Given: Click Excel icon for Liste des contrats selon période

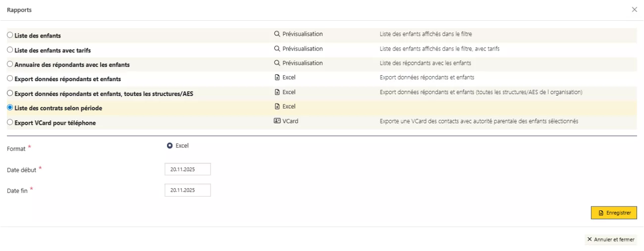Looking at the screenshot, I should pyautogui.click(x=277, y=106).
